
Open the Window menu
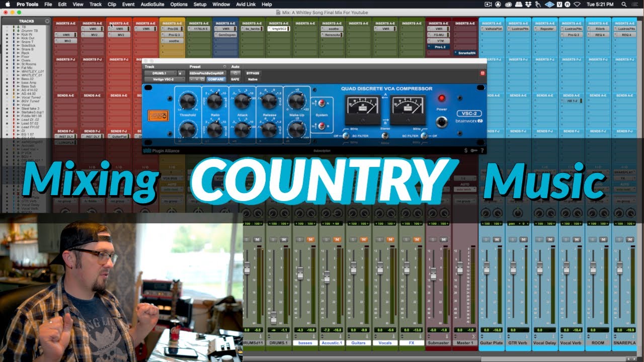[x=221, y=4]
